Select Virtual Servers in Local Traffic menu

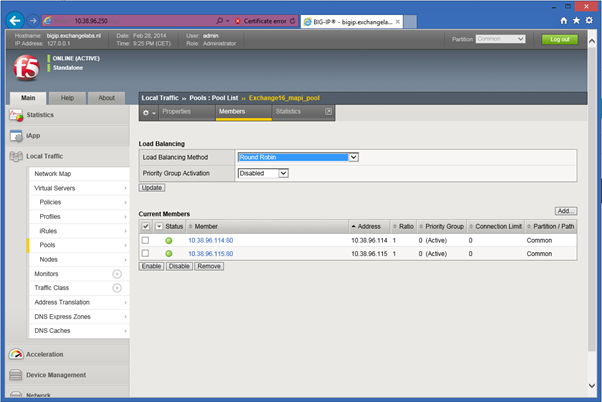coord(58,187)
